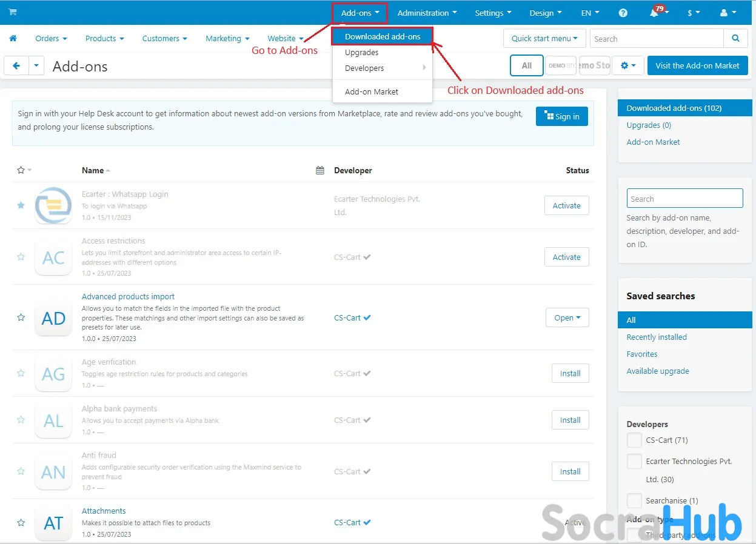Open the Administration dropdown menu
The width and height of the screenshot is (756, 544).
[x=427, y=13]
